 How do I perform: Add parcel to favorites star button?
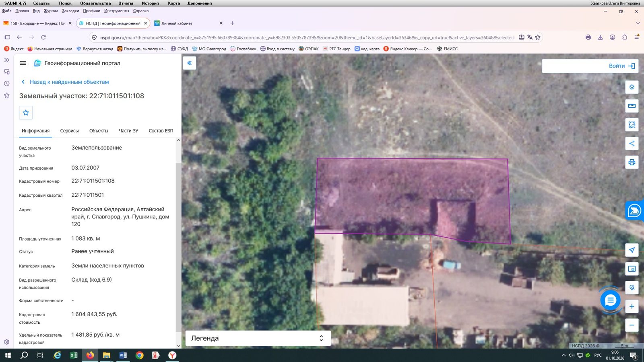point(26,113)
